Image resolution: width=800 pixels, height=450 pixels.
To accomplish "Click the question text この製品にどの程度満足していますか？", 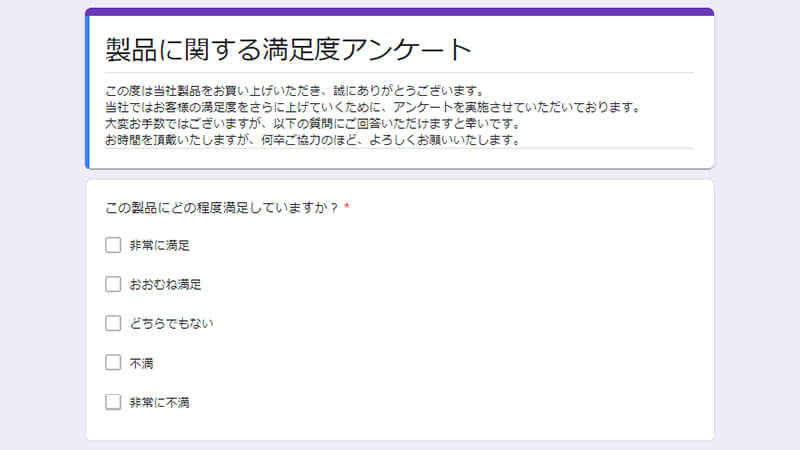I will coord(222,207).
